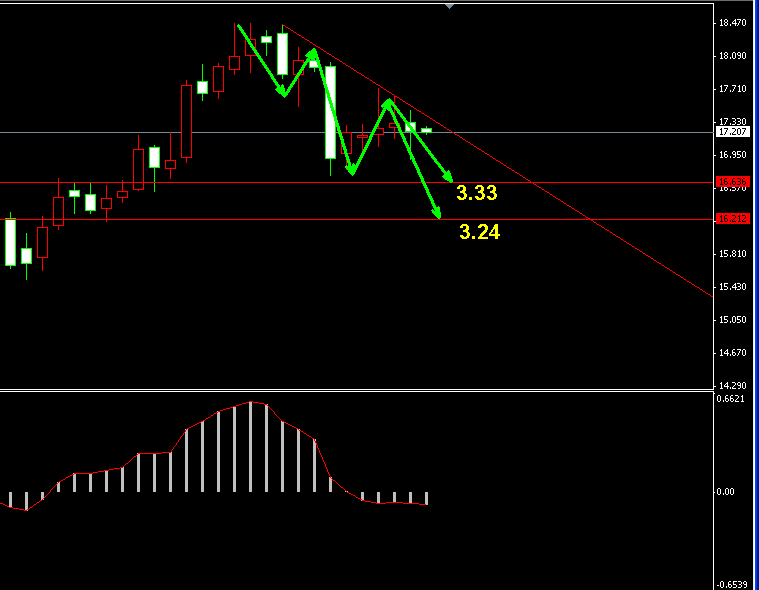Click the last candle on the chart
This screenshot has width=759, height=590.
[x=426, y=130]
